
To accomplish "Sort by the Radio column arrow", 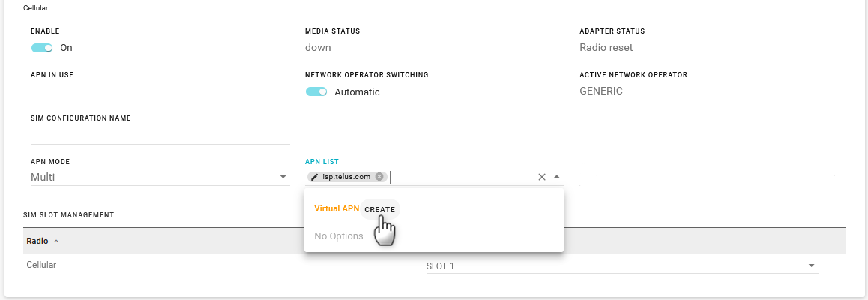I will (56, 241).
